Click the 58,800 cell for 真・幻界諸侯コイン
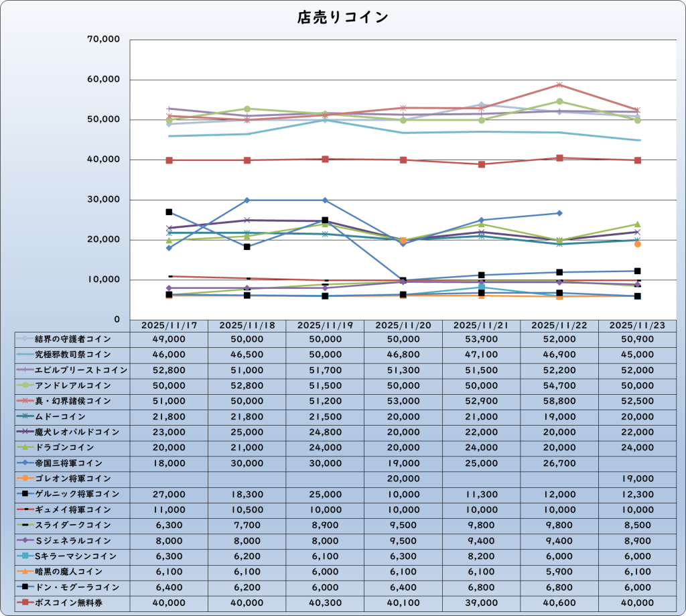686x616 pixels. tap(559, 401)
